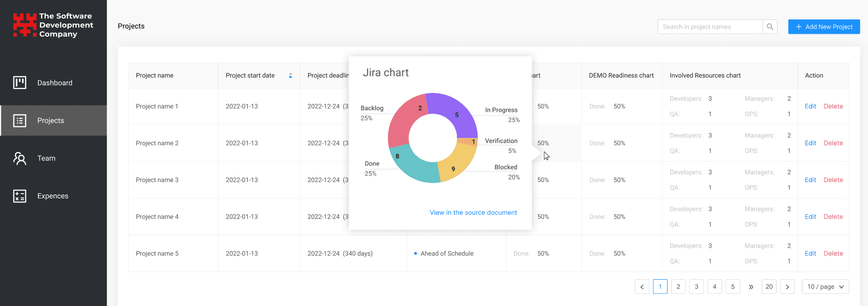The height and width of the screenshot is (306, 868).
Task: Open the Expences menu item
Action: coord(53,196)
